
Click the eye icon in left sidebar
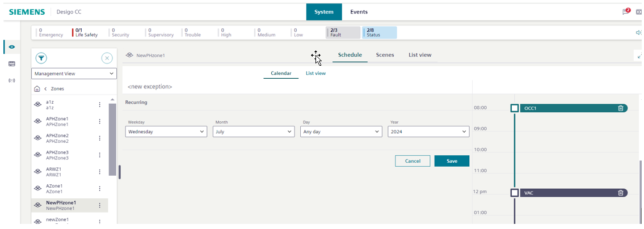pyautogui.click(x=12, y=47)
